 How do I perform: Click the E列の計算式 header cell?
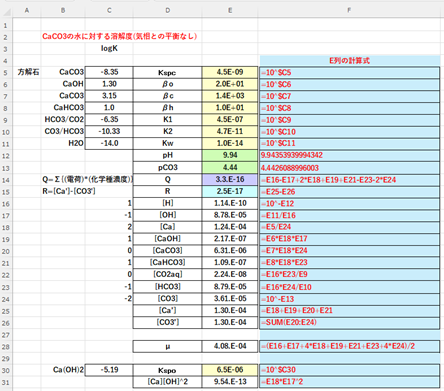coord(349,61)
